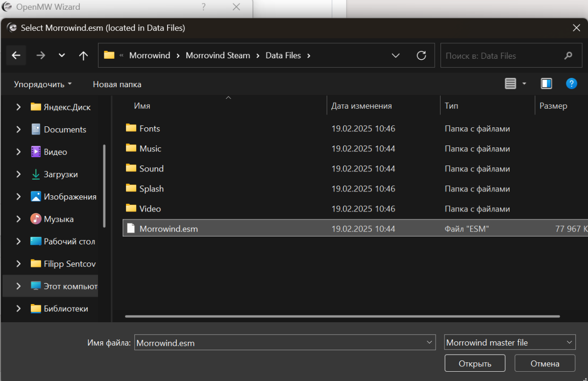
Task: Click the file list horizontal scrollbar
Action: tap(343, 316)
